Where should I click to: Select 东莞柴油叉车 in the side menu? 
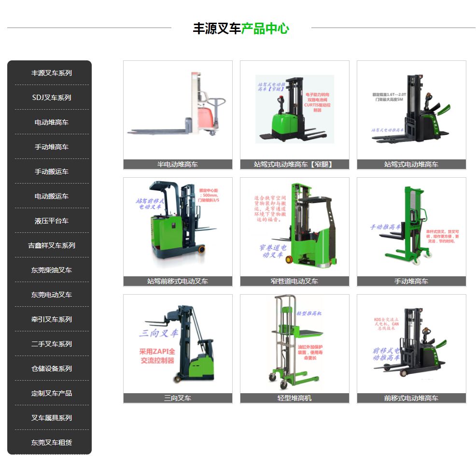coord(52,270)
